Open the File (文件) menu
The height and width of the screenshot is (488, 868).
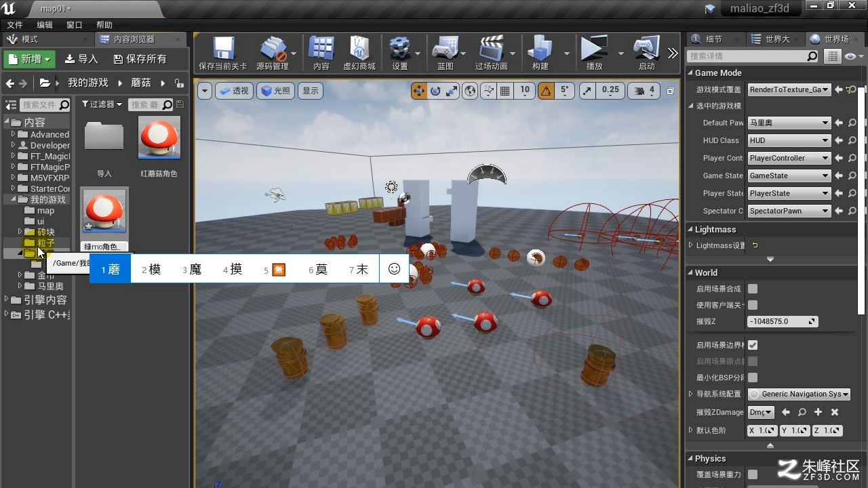point(15,25)
